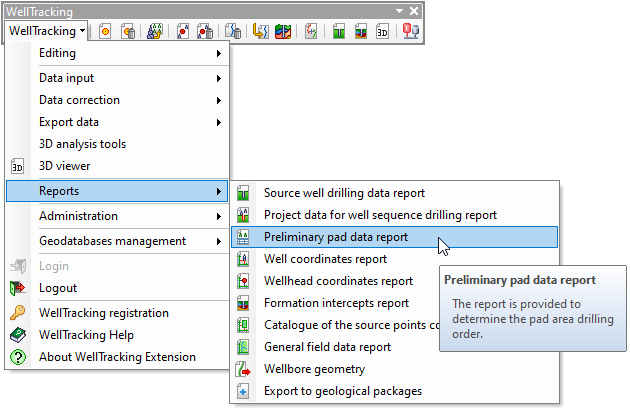Choose Export data menu entry
The image size is (630, 408).
click(x=117, y=122)
